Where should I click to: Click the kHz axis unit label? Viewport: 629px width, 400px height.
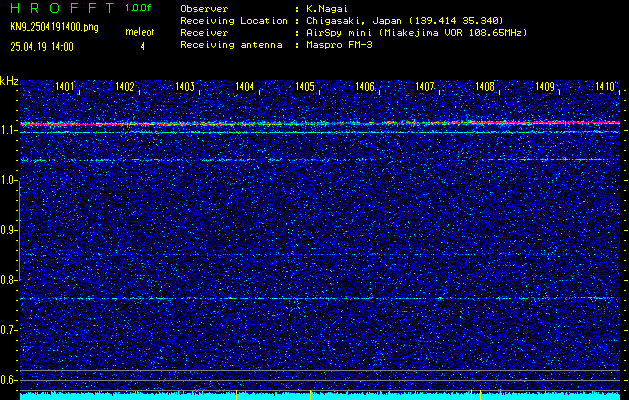[9, 81]
